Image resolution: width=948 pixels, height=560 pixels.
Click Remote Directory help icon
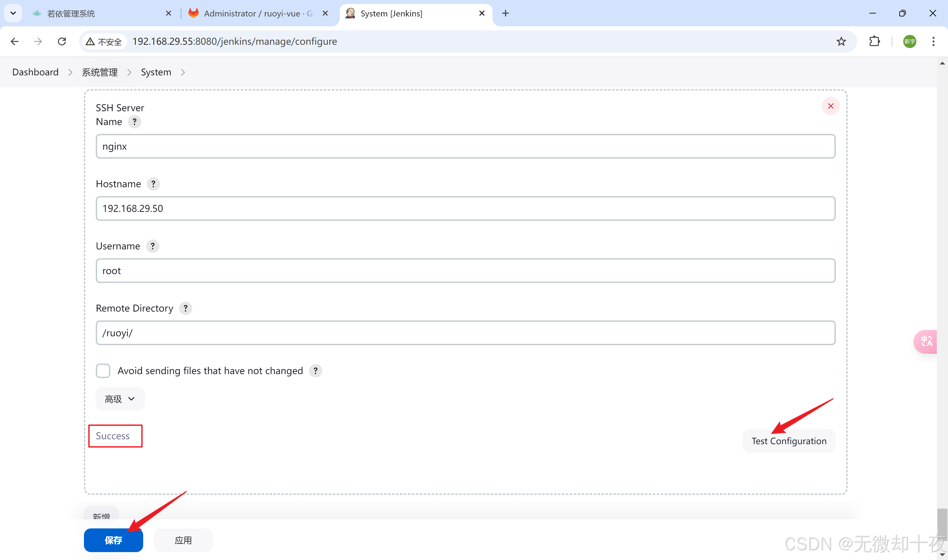(x=185, y=308)
